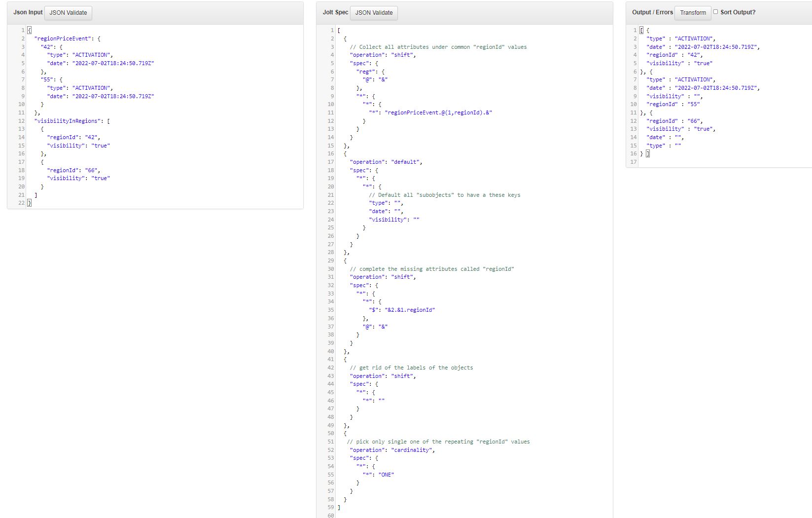Run the Transform button

pyautogui.click(x=693, y=13)
